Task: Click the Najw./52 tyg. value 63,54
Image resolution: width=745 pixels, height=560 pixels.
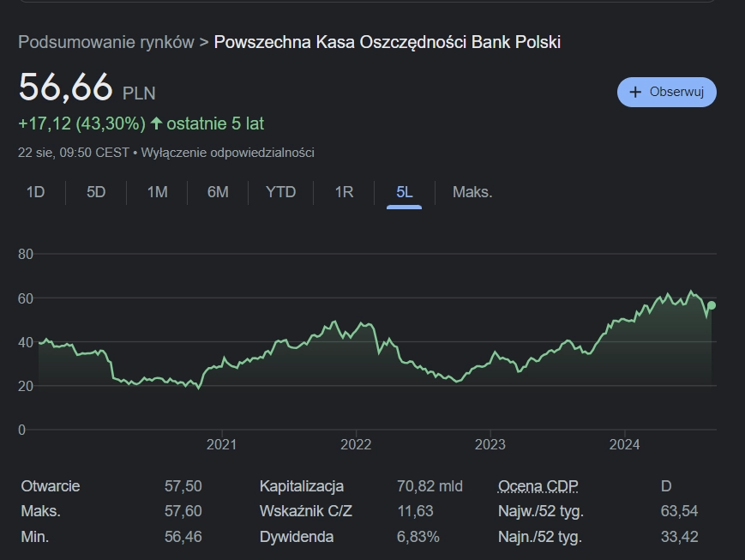Action: point(680,511)
